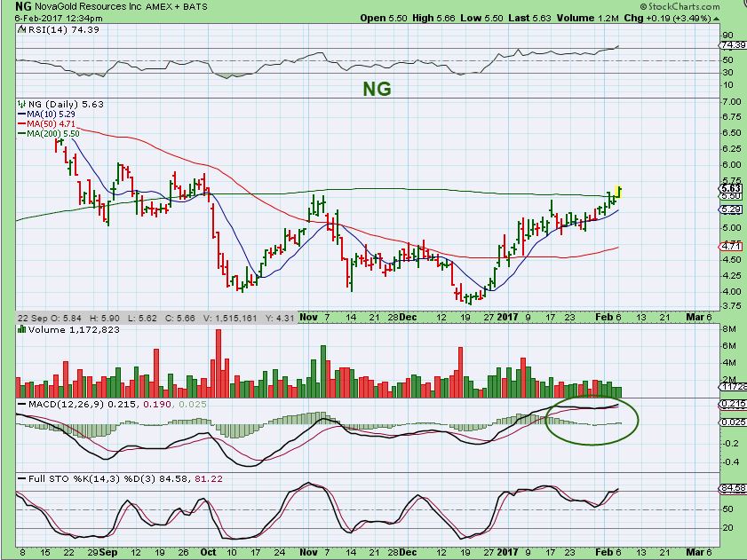Image resolution: width=747 pixels, height=560 pixels.
Task: Click the 81.22 stochastic %D value
Action: tap(209, 479)
